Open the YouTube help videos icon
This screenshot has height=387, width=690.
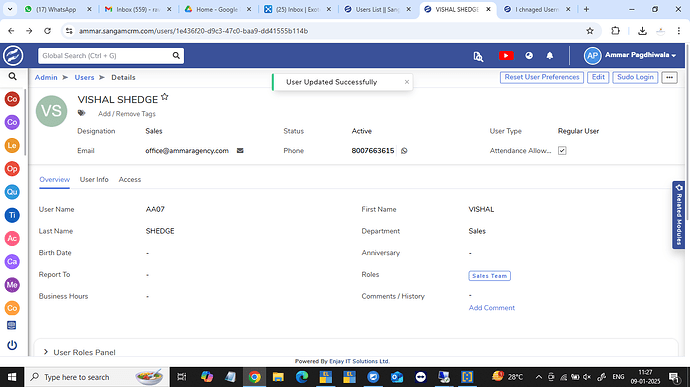click(506, 55)
